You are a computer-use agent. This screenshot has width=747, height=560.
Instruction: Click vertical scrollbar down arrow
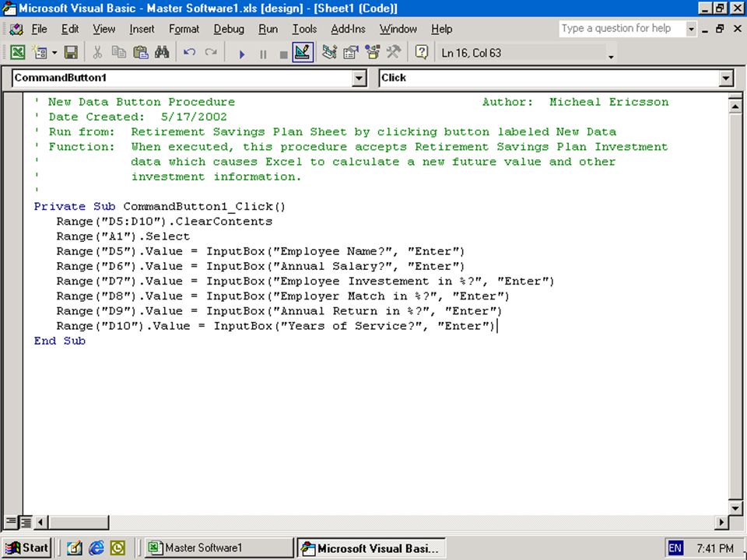(735, 507)
